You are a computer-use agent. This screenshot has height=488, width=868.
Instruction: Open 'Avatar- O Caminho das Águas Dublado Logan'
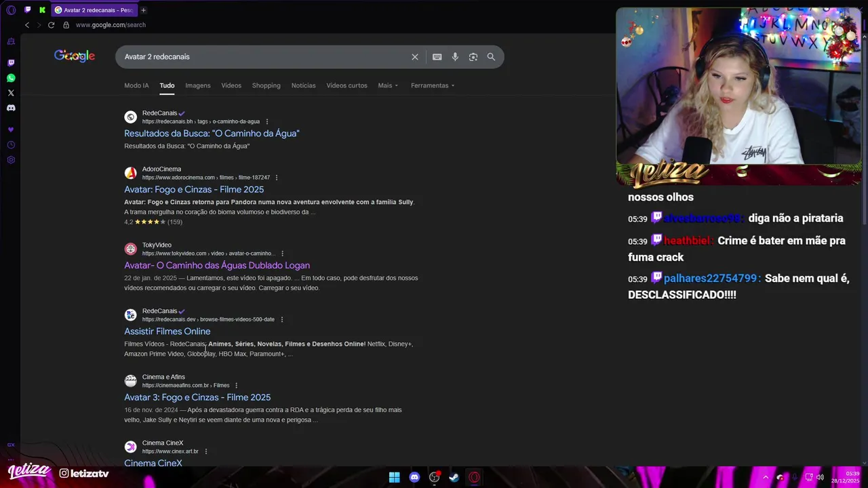pos(217,266)
